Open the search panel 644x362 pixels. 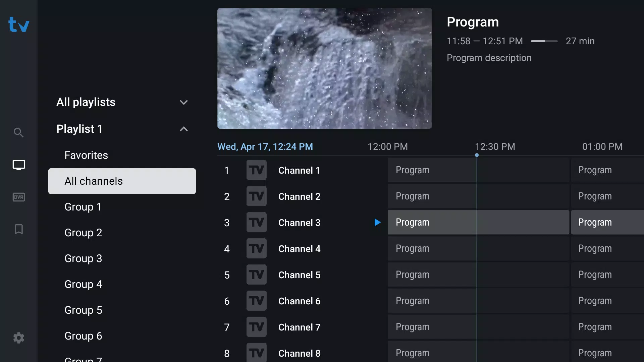tap(18, 132)
